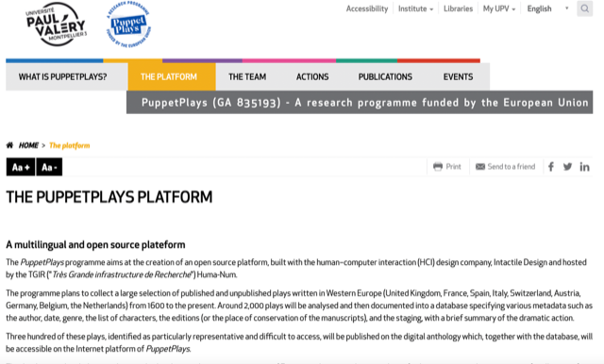Click the Université Paul Valéry Montpellier logo

pos(57,25)
